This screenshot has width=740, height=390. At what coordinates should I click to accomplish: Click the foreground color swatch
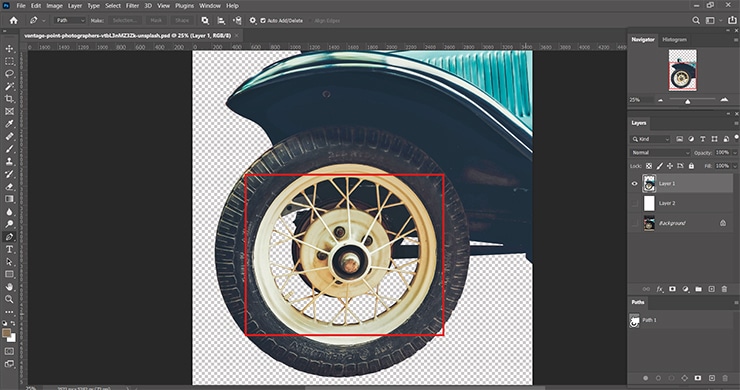click(x=7, y=333)
